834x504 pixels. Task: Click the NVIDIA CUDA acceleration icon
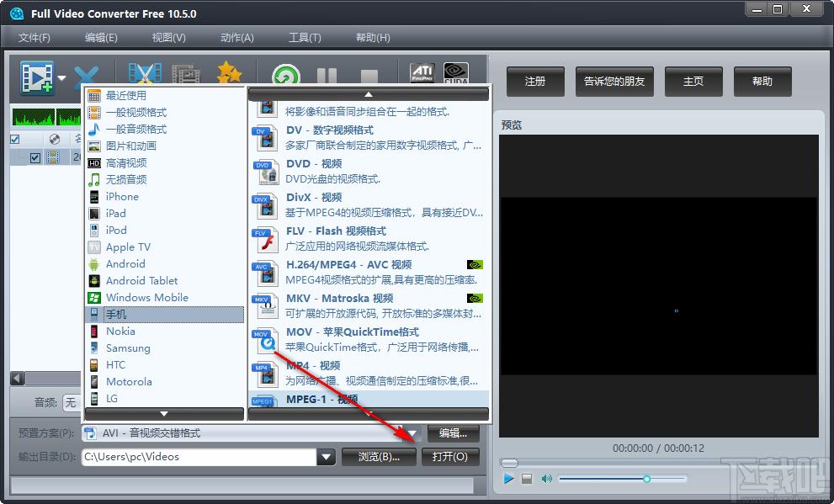click(456, 73)
